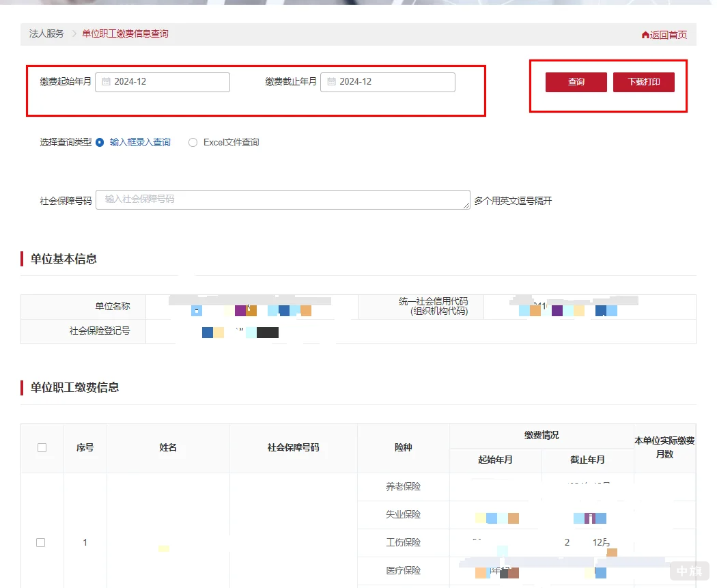Click the 返回首页 link
The height and width of the screenshot is (588, 717).
pos(668,33)
